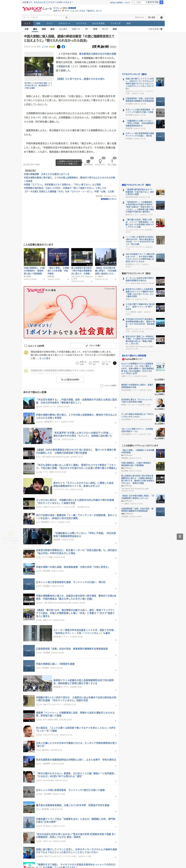Open 【図解】ひと目で分かる逮捕からの主な流れ link
This screenshot has width=186, height=868.
(81, 79)
